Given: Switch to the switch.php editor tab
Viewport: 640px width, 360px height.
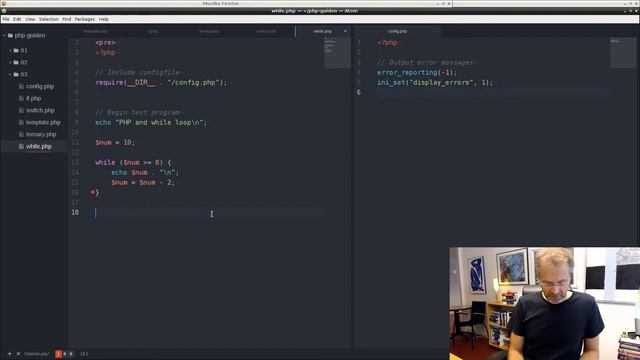Looking at the screenshot, I should (x=266, y=31).
